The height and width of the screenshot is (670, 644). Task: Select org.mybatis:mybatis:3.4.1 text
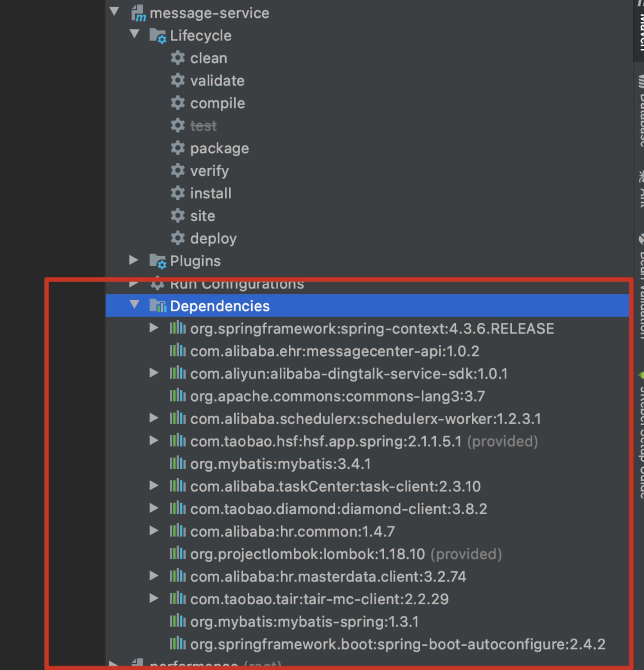(281, 464)
